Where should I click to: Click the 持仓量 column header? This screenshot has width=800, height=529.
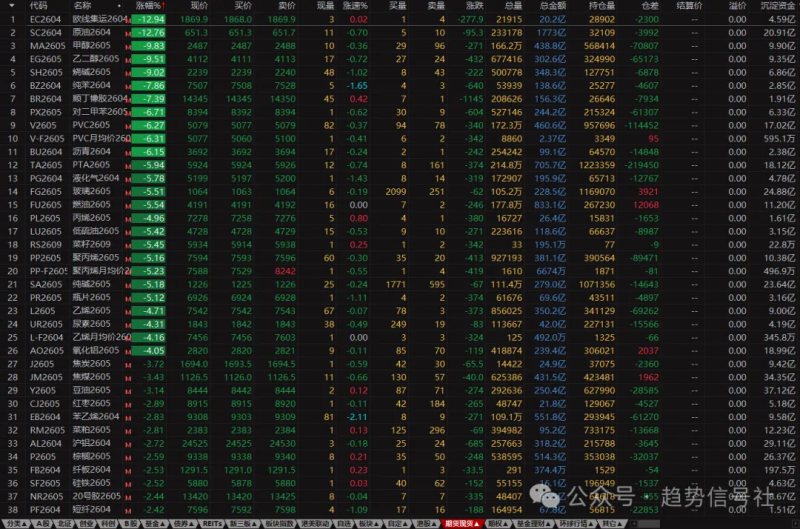[601, 6]
